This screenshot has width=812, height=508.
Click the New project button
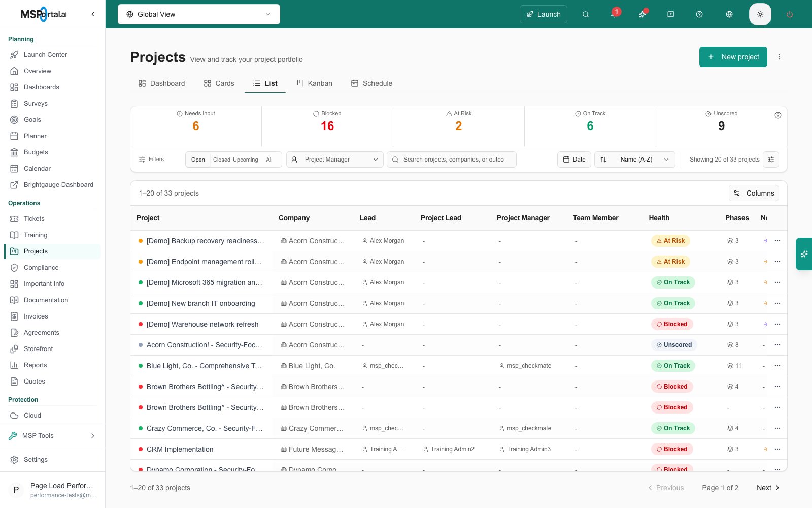tap(733, 57)
